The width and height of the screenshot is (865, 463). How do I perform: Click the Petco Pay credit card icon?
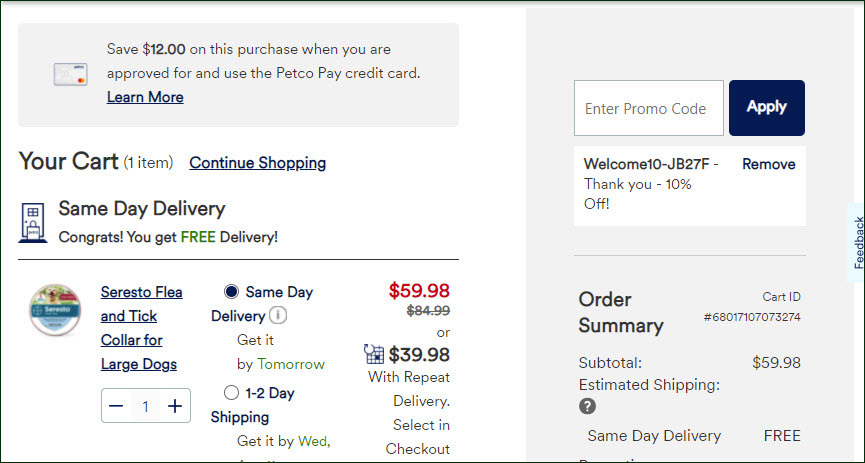pos(70,74)
